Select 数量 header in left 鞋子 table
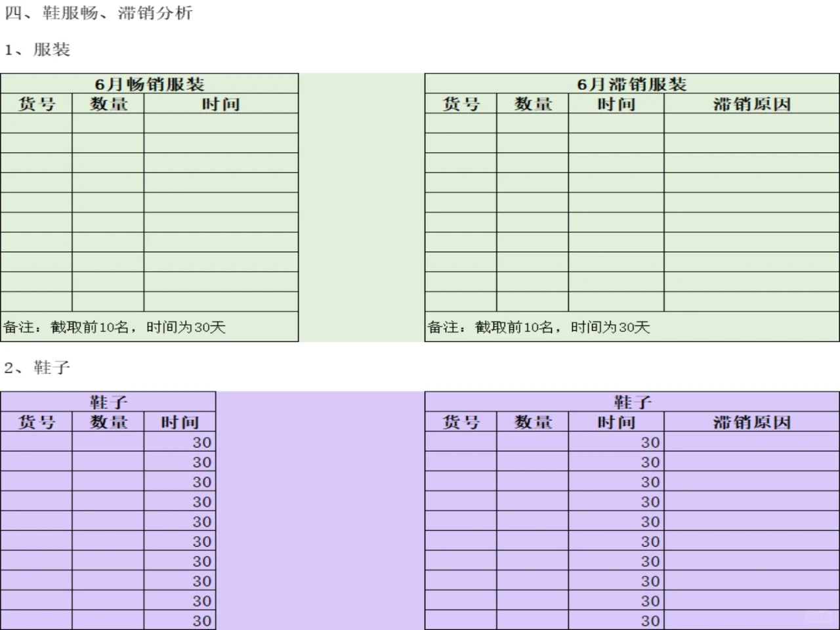This screenshot has height=630, width=840. coord(108,422)
